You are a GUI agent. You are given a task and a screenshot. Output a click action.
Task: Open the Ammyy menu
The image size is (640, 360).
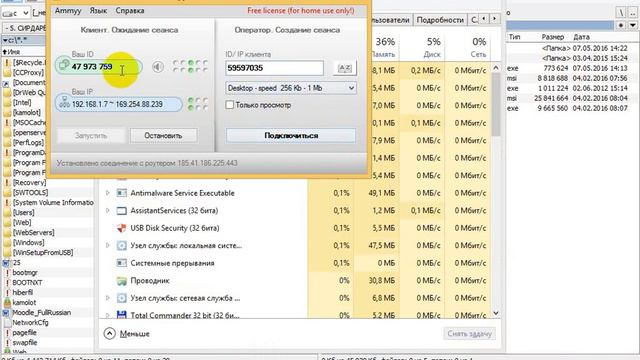click(x=68, y=11)
